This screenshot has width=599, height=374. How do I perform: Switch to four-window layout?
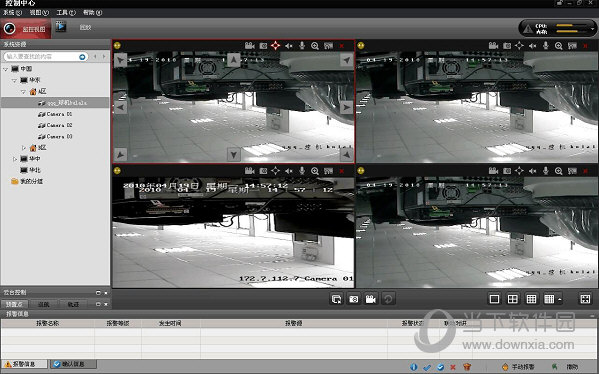click(513, 299)
